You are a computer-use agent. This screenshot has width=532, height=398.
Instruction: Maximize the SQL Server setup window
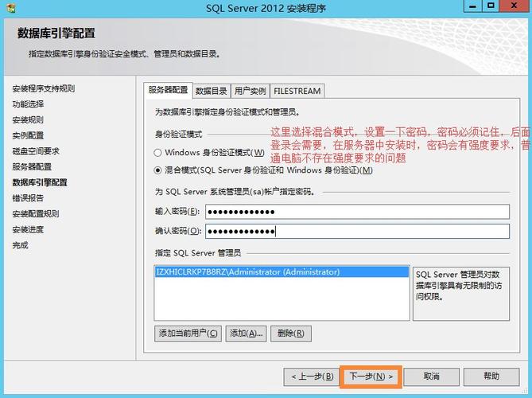click(x=491, y=6)
